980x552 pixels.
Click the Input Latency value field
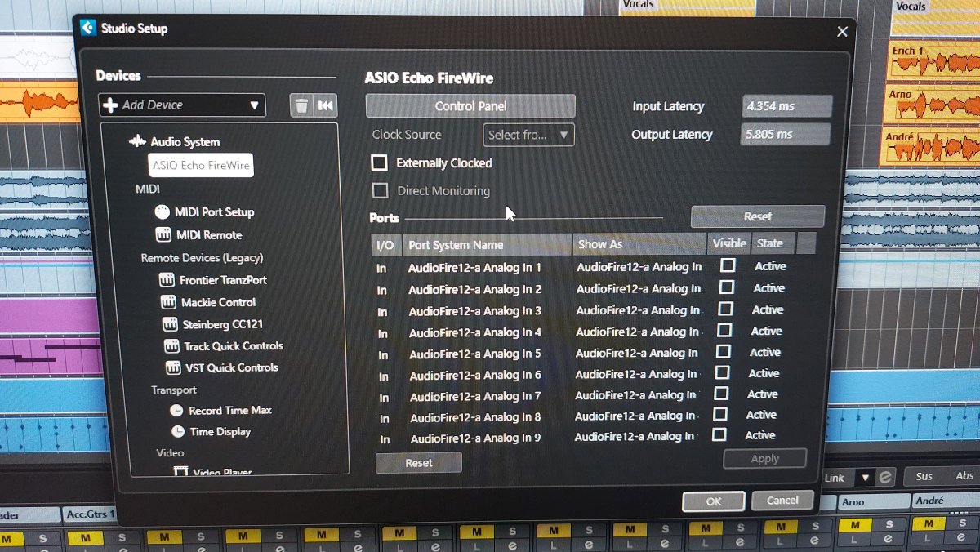[787, 106]
